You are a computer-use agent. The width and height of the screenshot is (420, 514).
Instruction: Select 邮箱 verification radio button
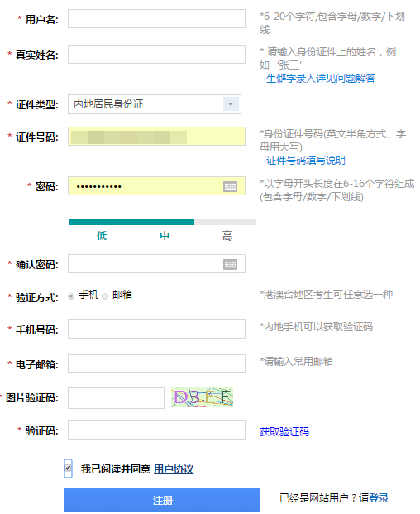coord(105,296)
